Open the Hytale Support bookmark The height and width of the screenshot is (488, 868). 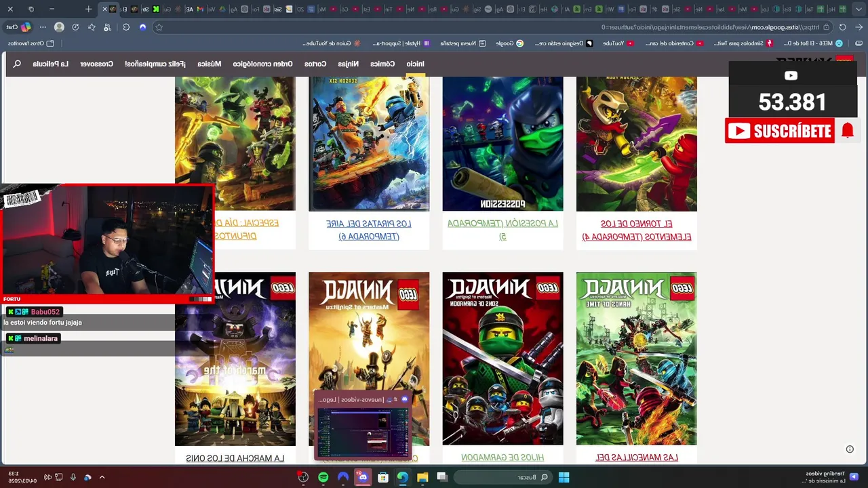point(401,43)
